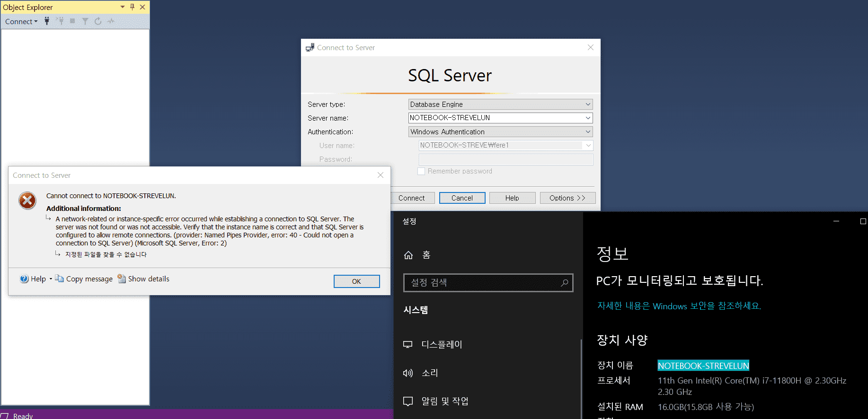The image size is (868, 419).
Task: Click the Show details icon
Action: tap(122, 279)
